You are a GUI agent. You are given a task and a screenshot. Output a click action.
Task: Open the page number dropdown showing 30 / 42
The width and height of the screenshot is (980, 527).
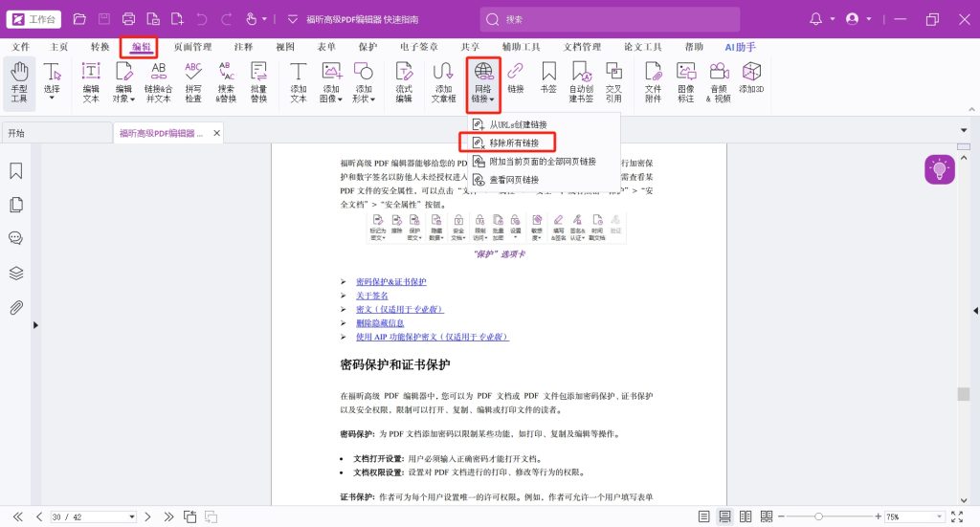pos(131,516)
